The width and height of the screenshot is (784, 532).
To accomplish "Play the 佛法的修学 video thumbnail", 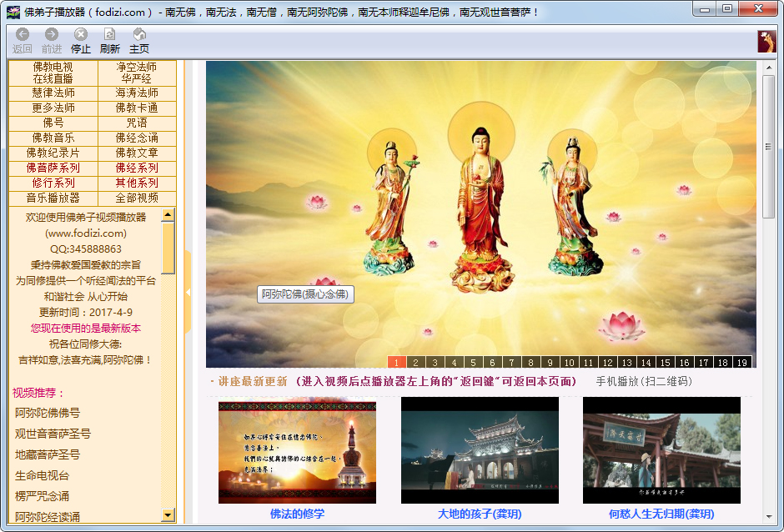I will pos(297,451).
